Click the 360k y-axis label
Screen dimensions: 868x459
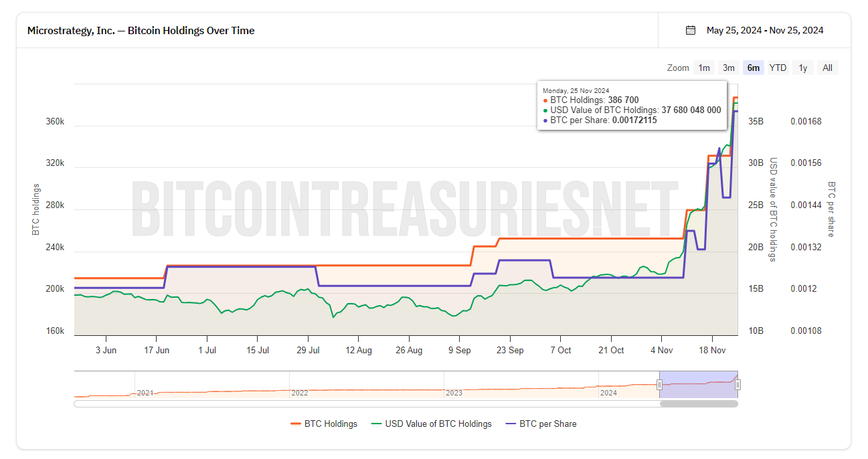point(55,122)
